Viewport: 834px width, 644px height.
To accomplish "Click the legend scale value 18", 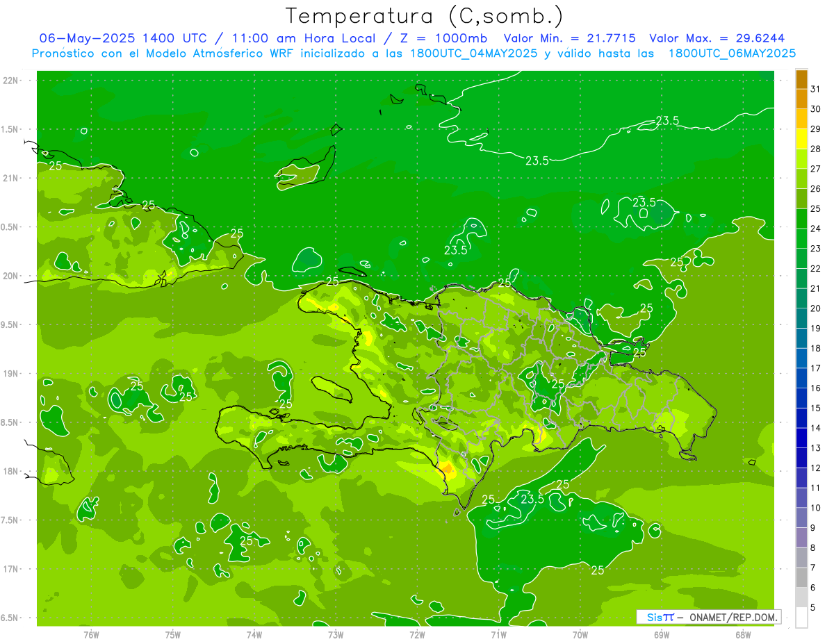I will coord(815,349).
